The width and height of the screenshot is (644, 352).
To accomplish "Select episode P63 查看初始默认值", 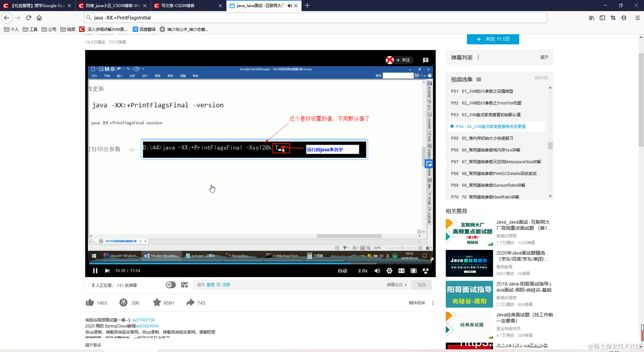I will [x=496, y=115].
